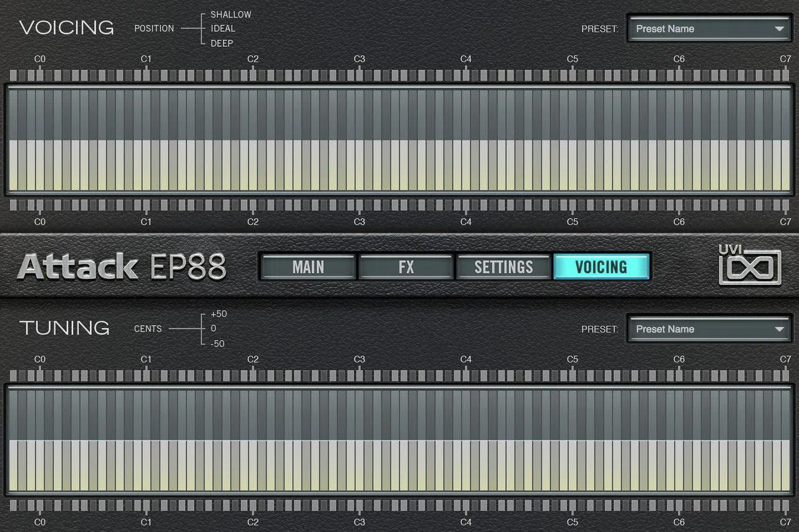Adjust the Tuning cents slider for key C1

coord(146,440)
